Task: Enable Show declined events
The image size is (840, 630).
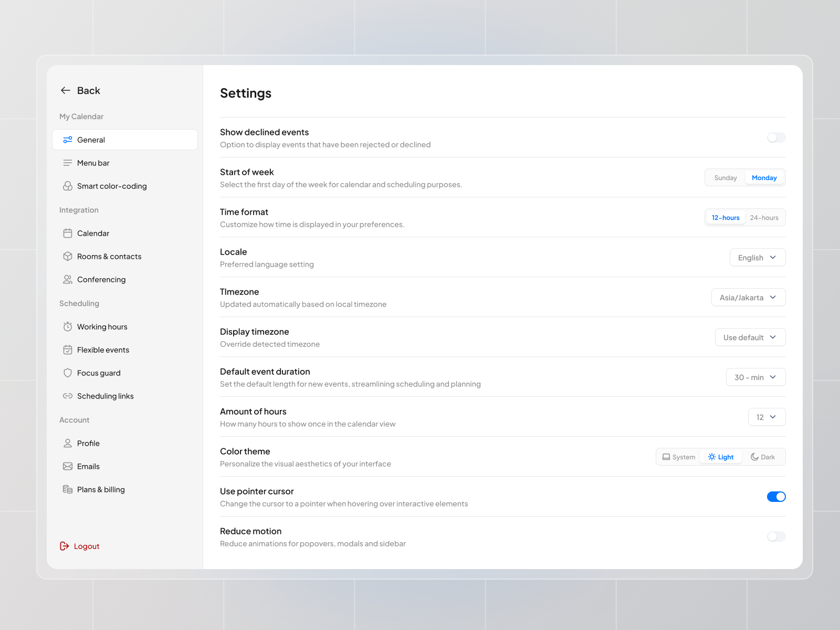Action: 776,138
